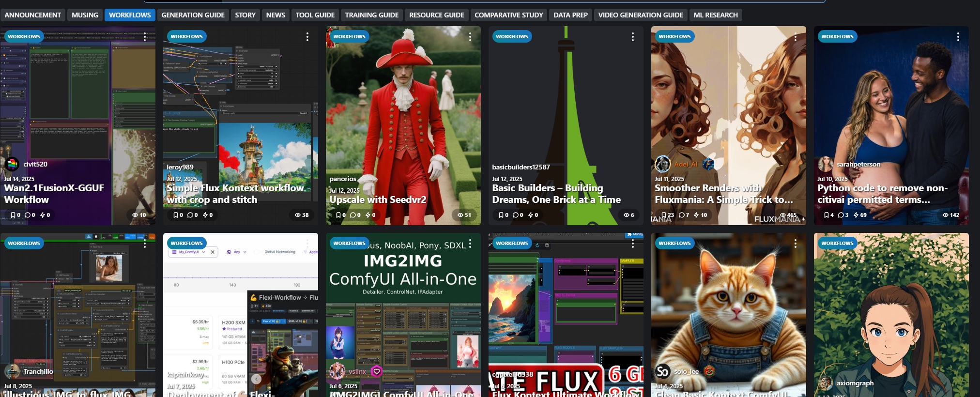
Task: Open Basic Builders article title
Action: click(556, 194)
